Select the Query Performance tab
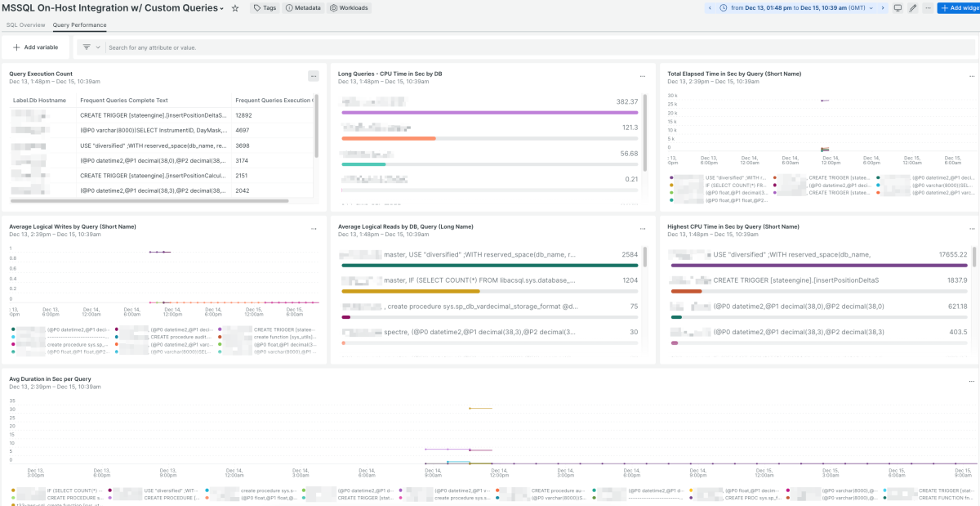This screenshot has height=506, width=980. pos(79,25)
